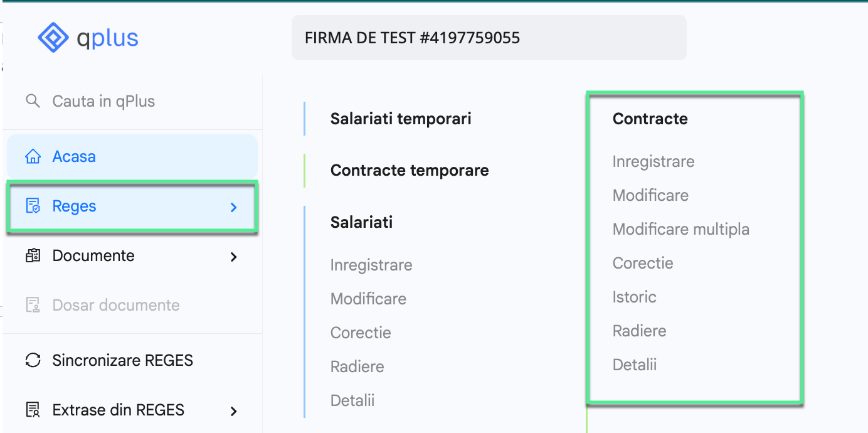Click the qPlus logo
The image size is (868, 433).
coord(87,37)
